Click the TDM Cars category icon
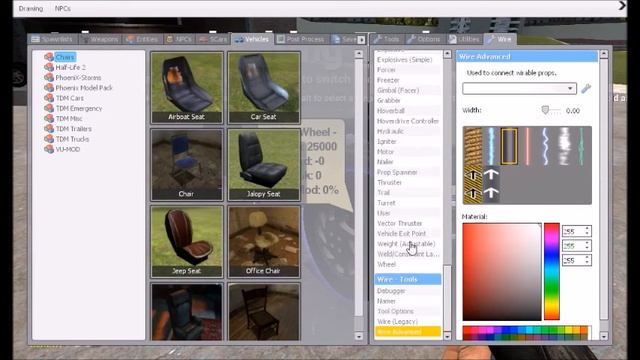Image resolution: width=640 pixels, height=360 pixels. (x=49, y=98)
